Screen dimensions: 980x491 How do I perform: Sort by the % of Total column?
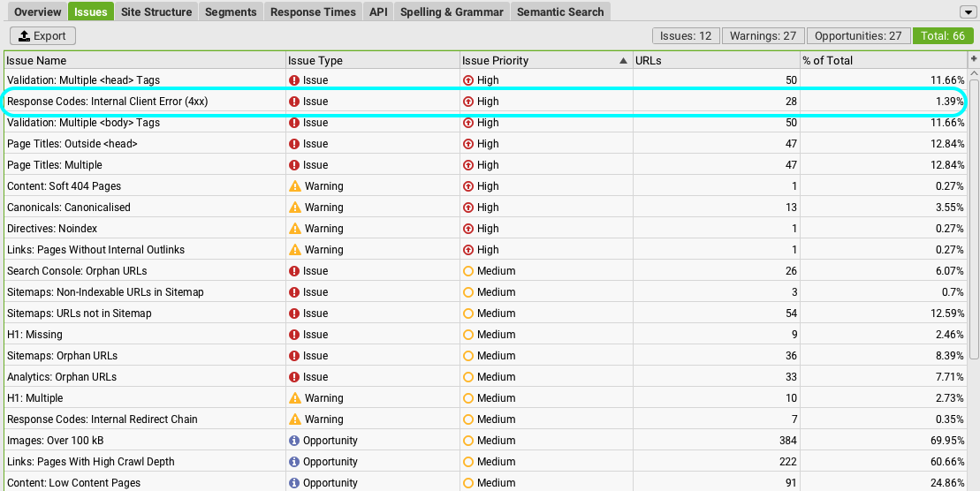click(x=883, y=61)
